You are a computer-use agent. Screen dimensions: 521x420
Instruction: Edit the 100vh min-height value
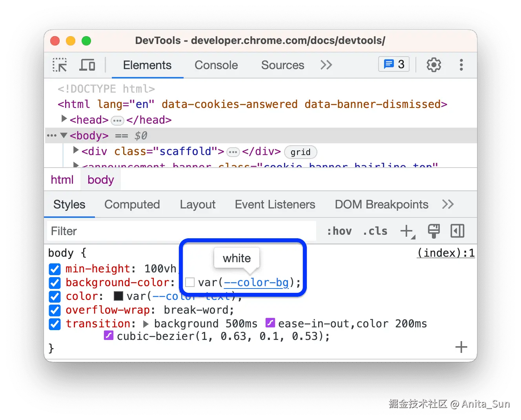tap(160, 269)
